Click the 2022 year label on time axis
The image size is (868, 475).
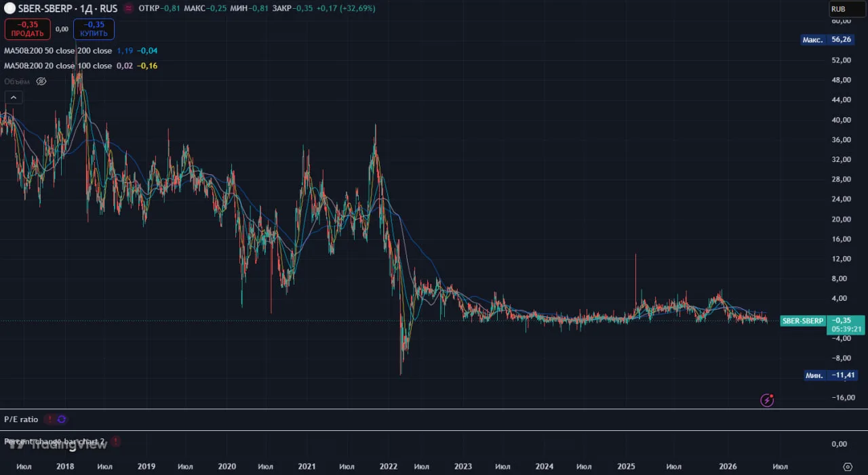(389, 466)
